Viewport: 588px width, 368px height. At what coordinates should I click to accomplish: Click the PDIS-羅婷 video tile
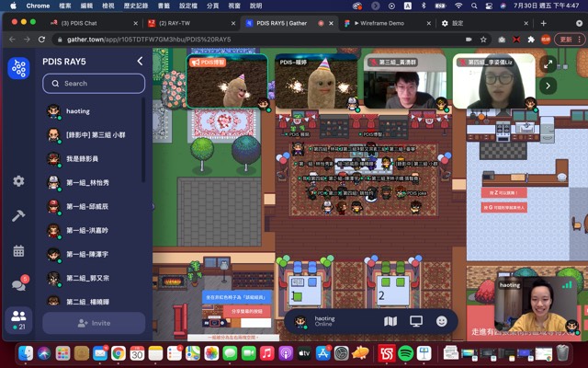(315, 83)
